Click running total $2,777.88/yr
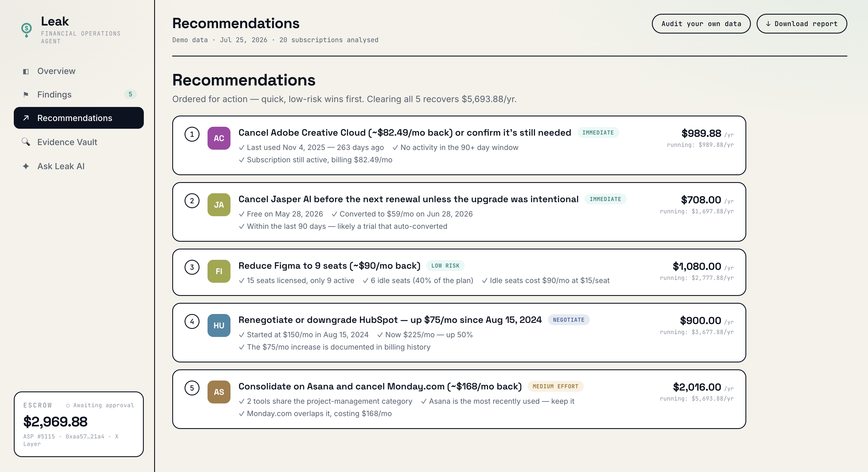 (x=697, y=278)
